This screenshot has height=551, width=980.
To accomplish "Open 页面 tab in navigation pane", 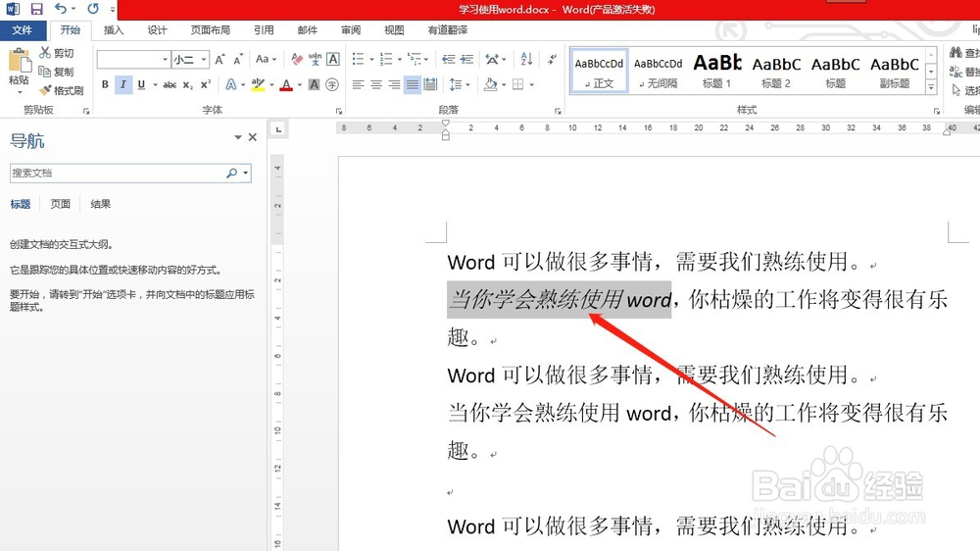I will (x=60, y=204).
